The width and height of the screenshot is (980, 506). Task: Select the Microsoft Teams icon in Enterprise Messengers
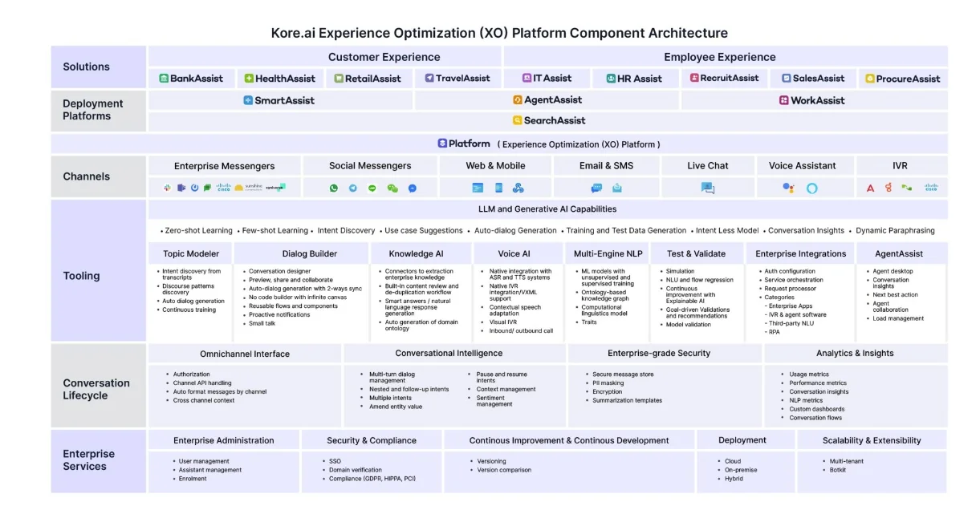[181, 188]
